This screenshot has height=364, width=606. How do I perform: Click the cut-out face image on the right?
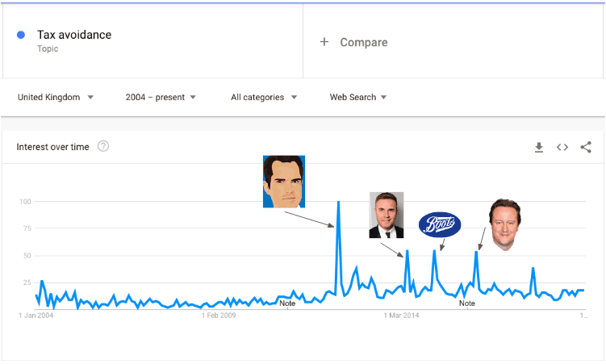pos(505,225)
